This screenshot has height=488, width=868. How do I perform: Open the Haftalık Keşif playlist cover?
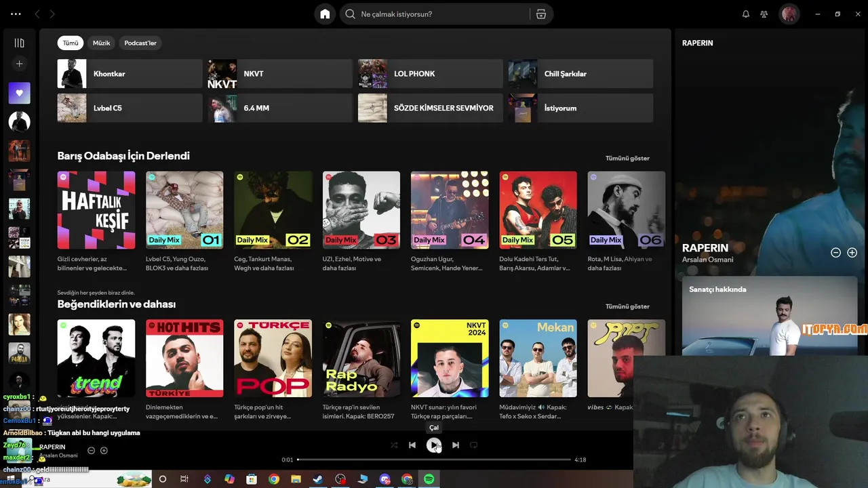point(96,210)
